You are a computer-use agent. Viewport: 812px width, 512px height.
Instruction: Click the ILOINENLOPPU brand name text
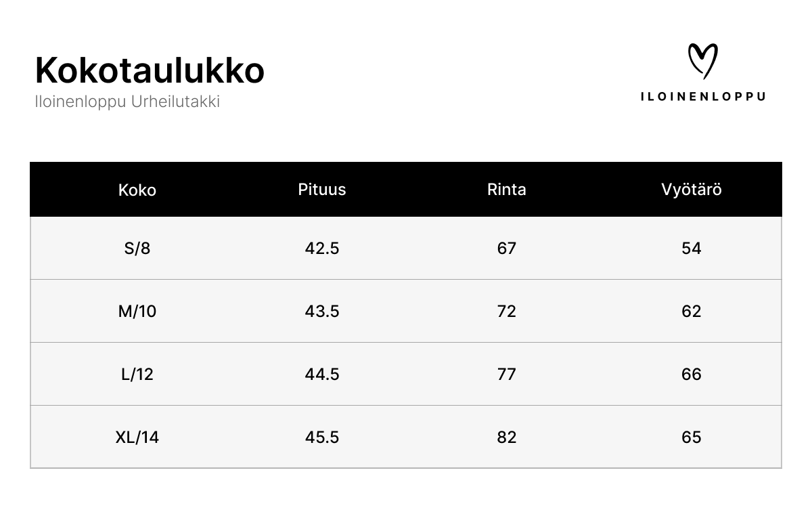pyautogui.click(x=702, y=97)
